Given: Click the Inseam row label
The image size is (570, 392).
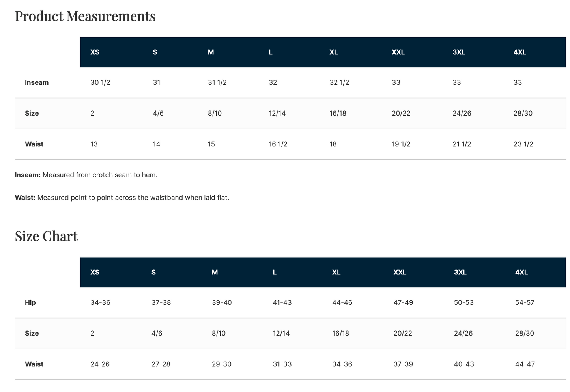Looking at the screenshot, I should 37,82.
